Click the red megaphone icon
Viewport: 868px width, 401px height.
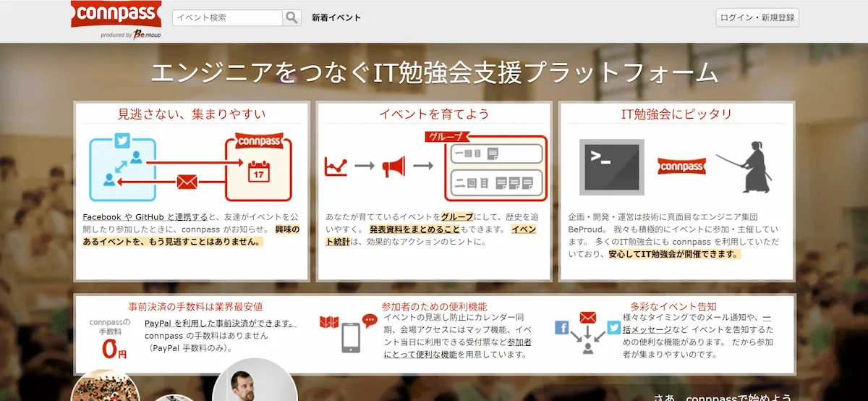coord(394,167)
